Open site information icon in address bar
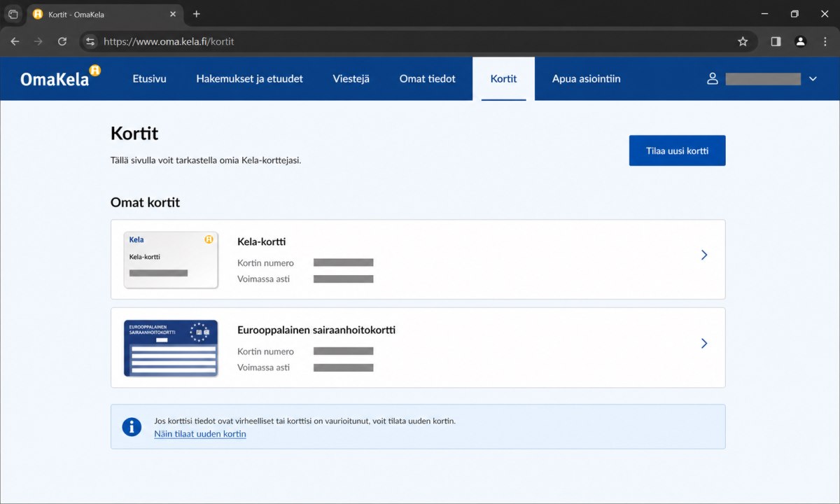Image resolution: width=840 pixels, height=504 pixels. coord(90,41)
